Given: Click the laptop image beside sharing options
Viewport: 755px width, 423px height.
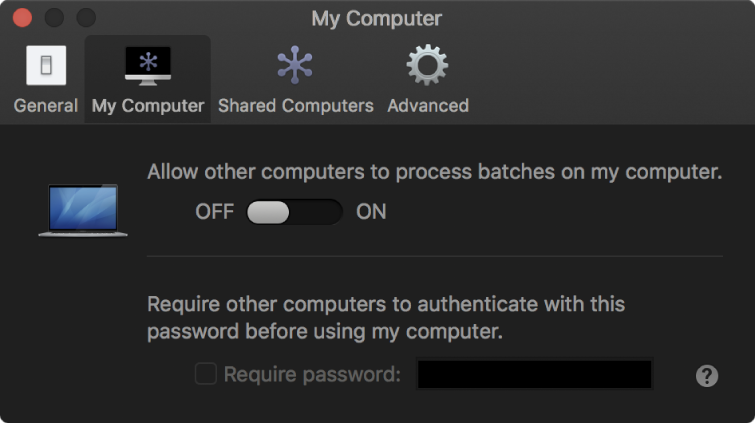Looking at the screenshot, I should [x=83, y=210].
